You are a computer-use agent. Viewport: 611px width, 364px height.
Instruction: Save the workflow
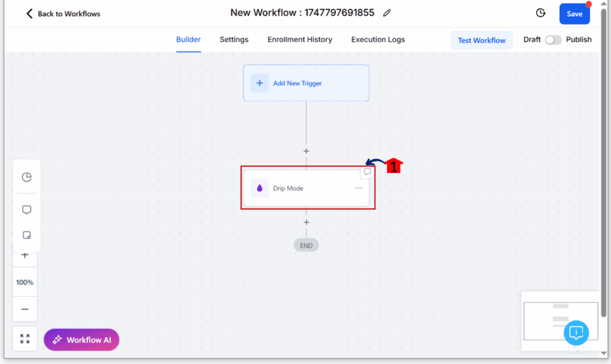575,14
